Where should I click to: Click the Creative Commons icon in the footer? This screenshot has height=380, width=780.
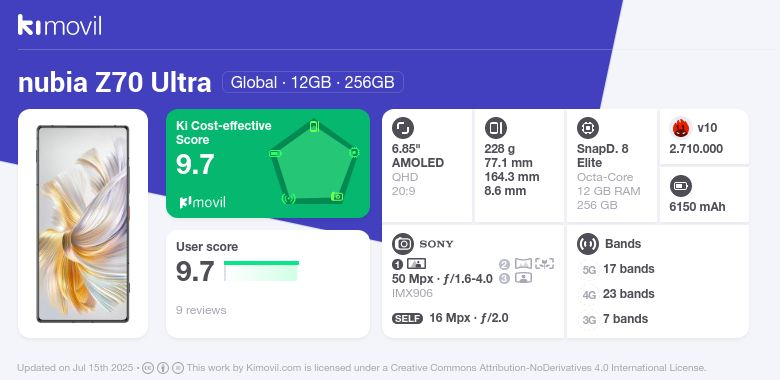tap(148, 368)
